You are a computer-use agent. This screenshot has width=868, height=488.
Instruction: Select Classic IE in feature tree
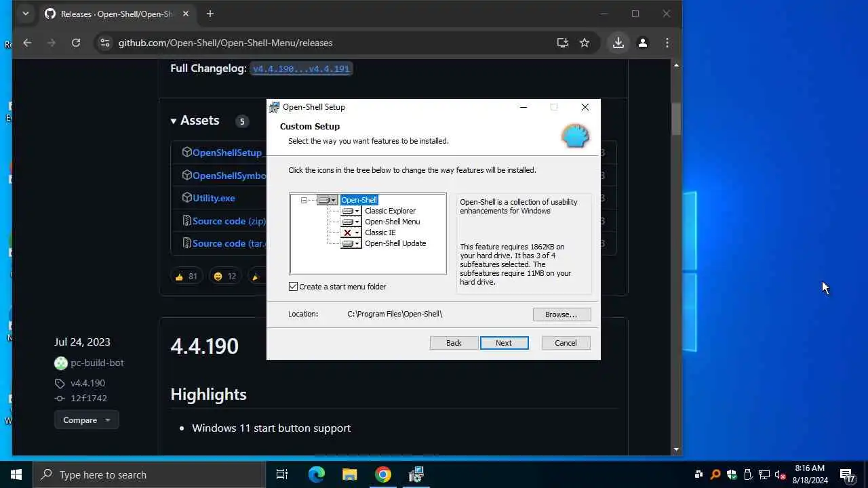(380, 232)
